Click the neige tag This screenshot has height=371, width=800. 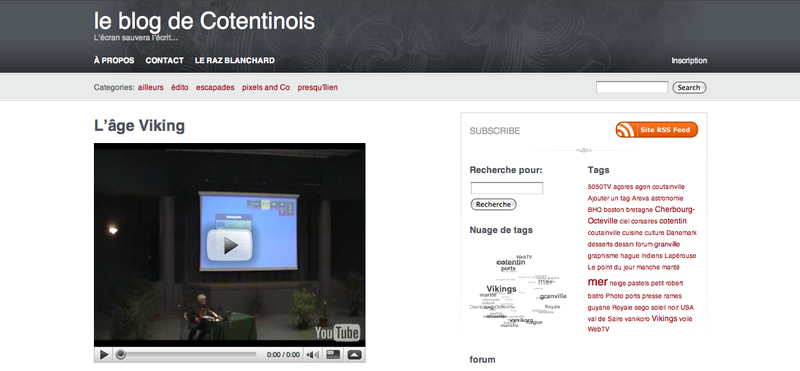pos(618,283)
